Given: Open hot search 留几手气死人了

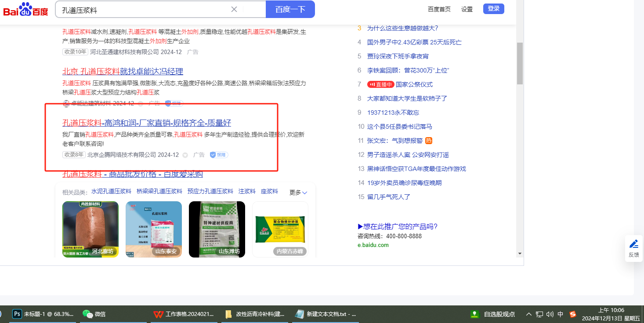Looking at the screenshot, I should point(389,197).
